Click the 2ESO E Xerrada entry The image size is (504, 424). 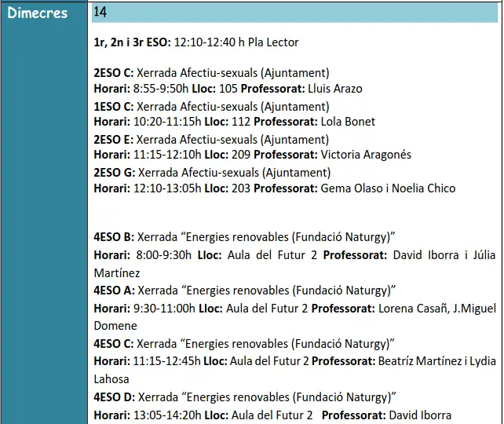(x=211, y=139)
